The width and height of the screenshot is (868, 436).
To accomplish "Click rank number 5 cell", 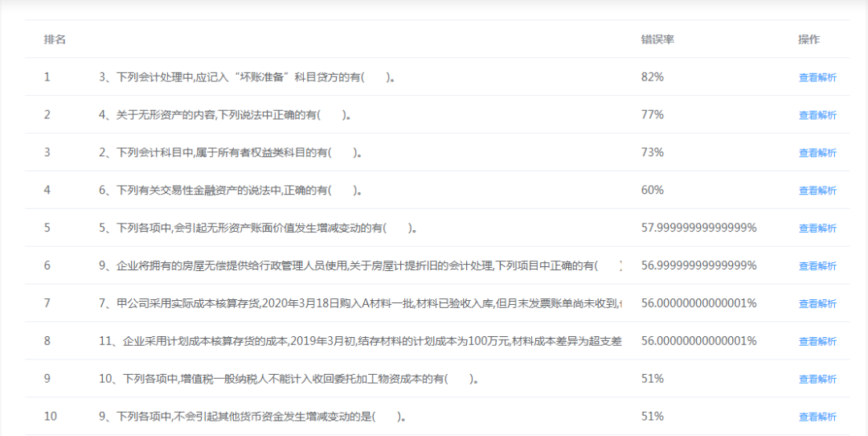I will tap(47, 228).
